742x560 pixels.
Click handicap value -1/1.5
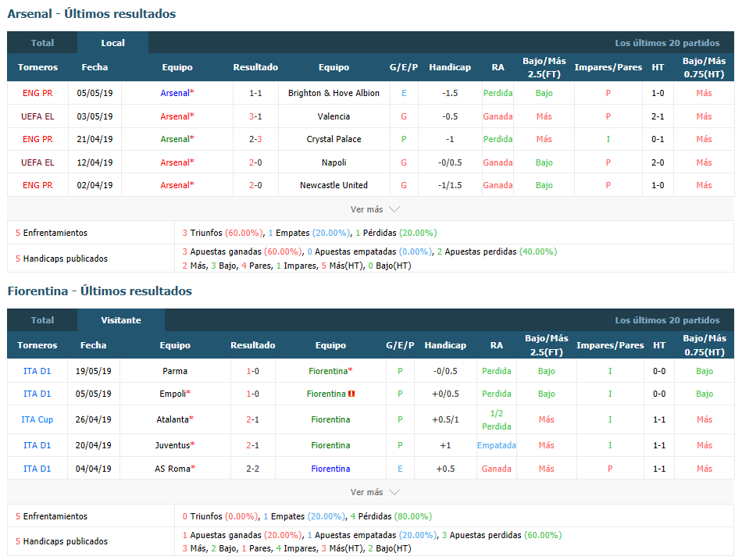pos(450,185)
